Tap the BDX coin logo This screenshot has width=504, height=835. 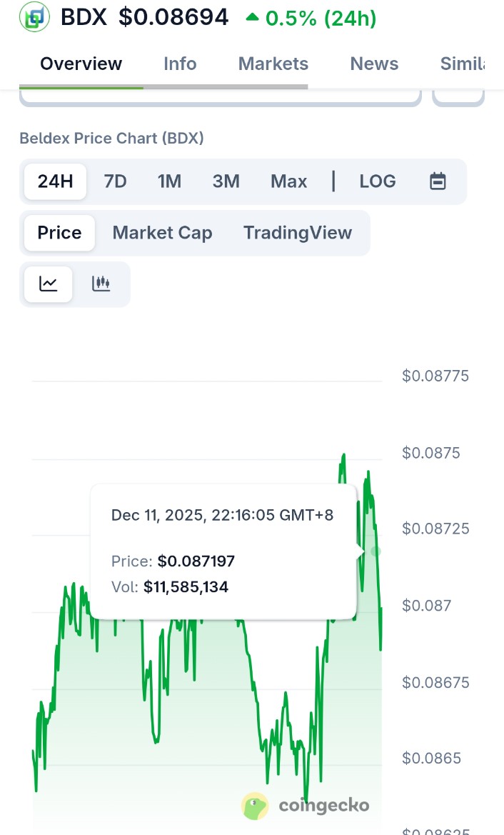pyautogui.click(x=34, y=16)
